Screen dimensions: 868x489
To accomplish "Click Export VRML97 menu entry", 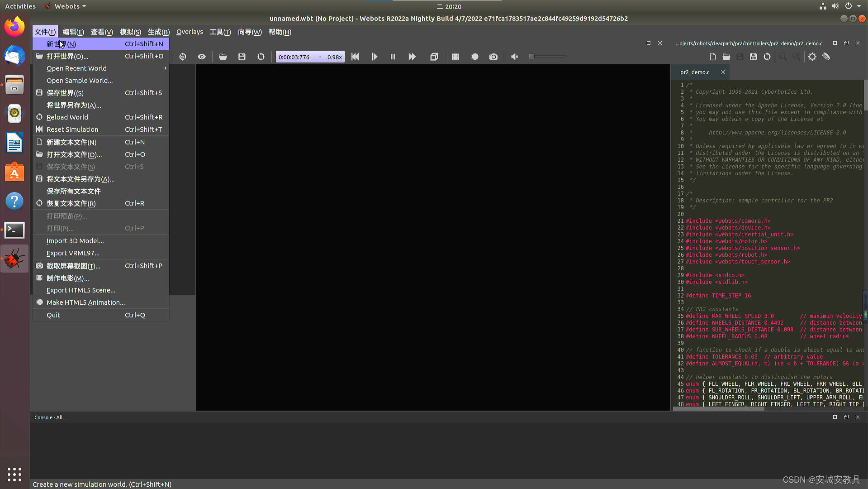I will (x=101, y=253).
